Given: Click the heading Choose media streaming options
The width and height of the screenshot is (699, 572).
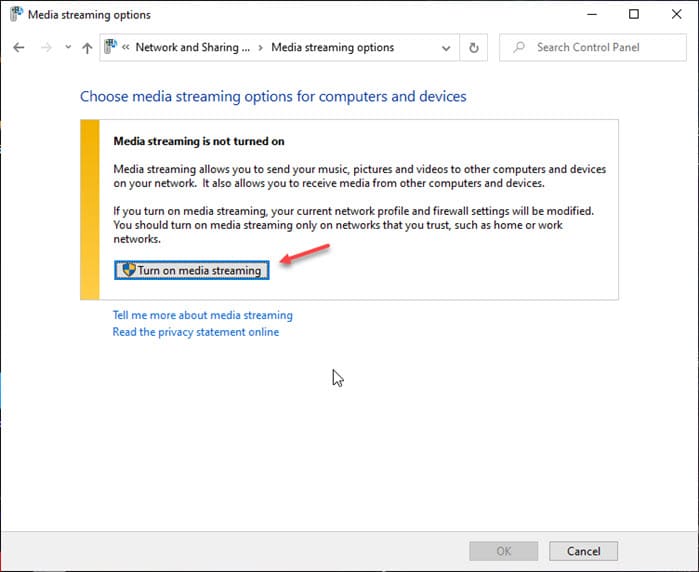Looking at the screenshot, I should tap(273, 96).
